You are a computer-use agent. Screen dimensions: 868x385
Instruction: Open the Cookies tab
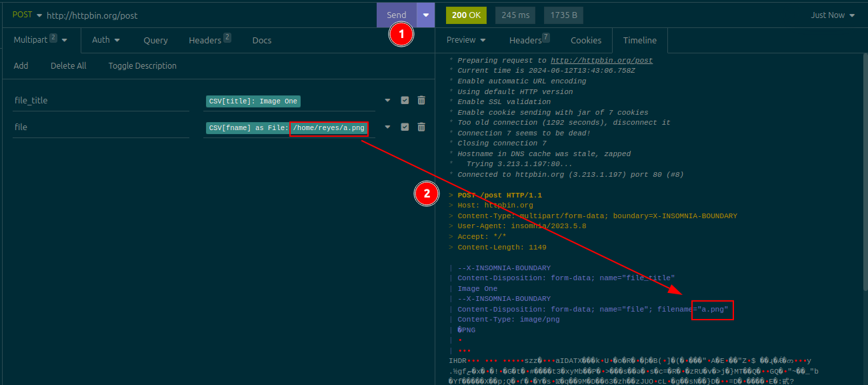[x=586, y=40]
